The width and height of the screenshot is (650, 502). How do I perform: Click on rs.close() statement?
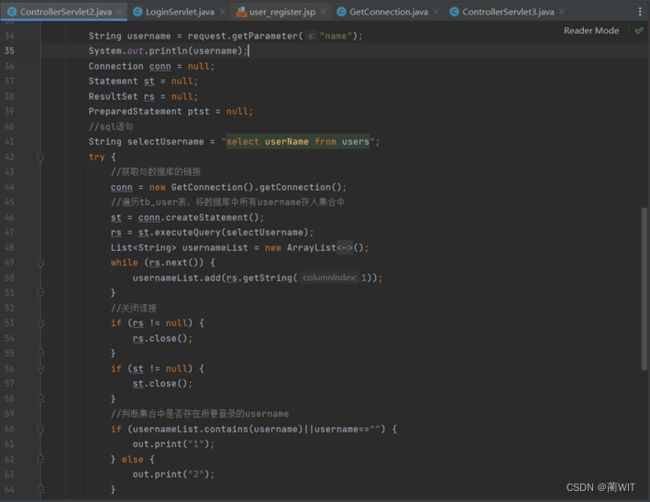[162, 338]
